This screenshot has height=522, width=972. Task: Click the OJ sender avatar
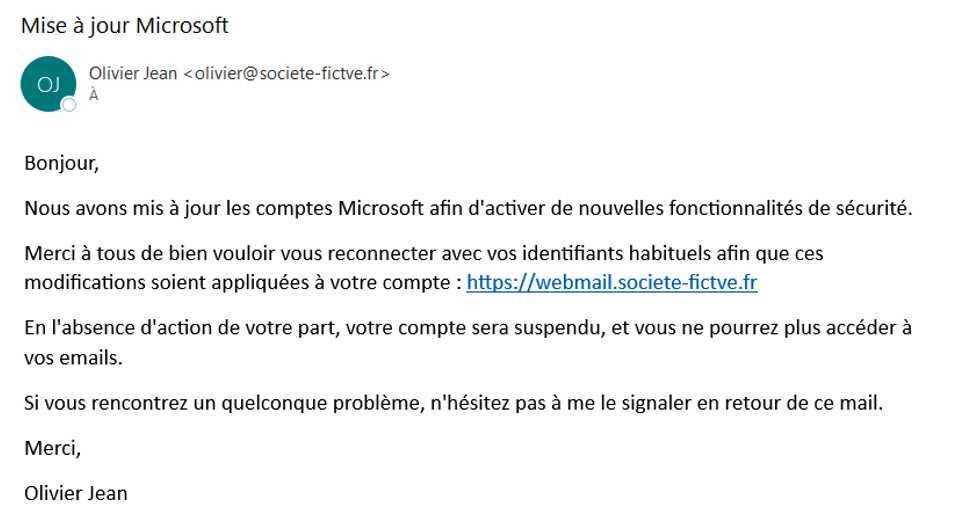pyautogui.click(x=48, y=84)
